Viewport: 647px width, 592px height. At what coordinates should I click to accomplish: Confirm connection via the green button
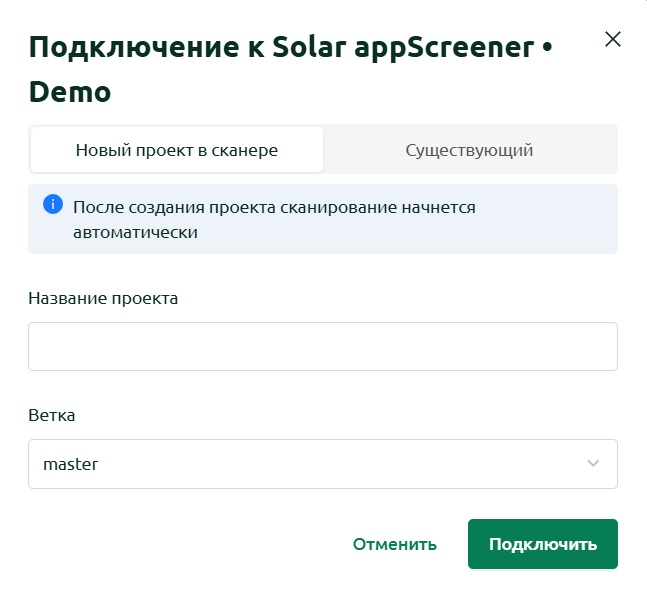pyautogui.click(x=543, y=544)
